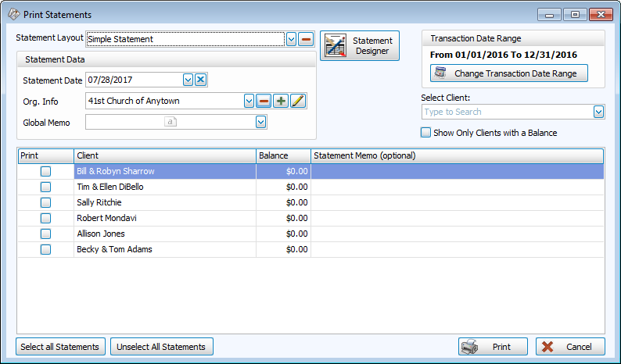The height and width of the screenshot is (364, 621).
Task: Expand the Global Memo dropdown
Action: tap(260, 122)
